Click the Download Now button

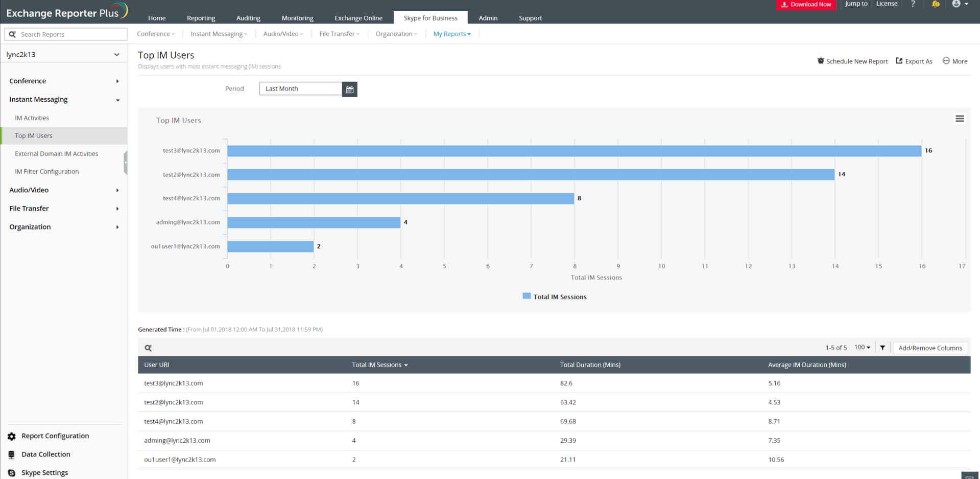click(x=806, y=5)
